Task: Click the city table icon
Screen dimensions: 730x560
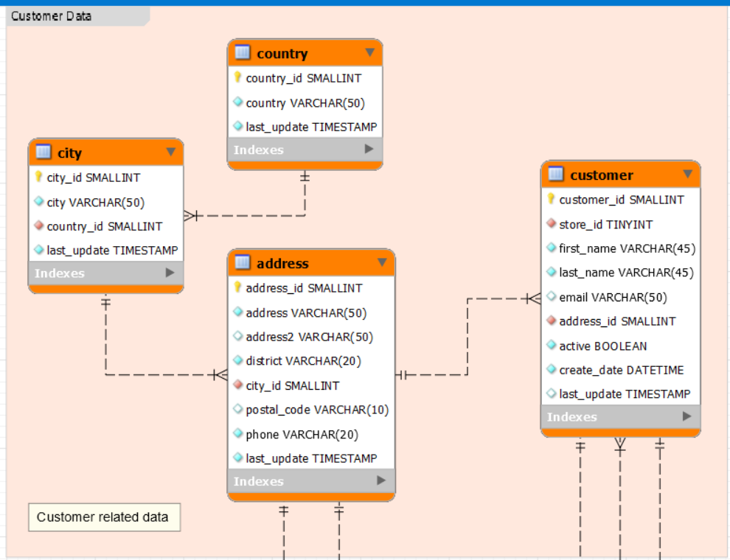Action: 44,152
